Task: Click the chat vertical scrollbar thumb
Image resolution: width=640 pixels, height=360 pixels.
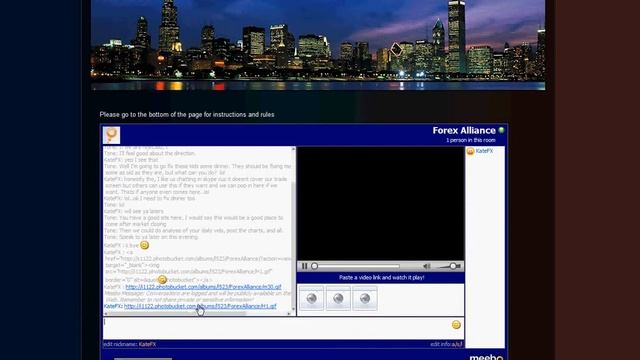Action: (293, 243)
